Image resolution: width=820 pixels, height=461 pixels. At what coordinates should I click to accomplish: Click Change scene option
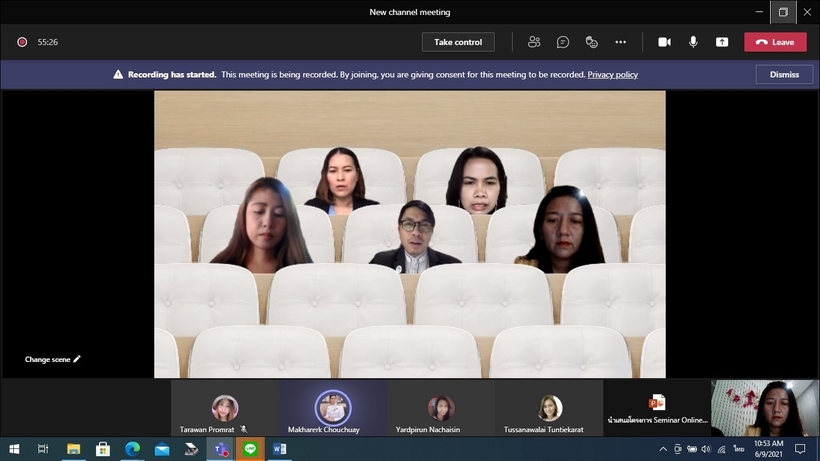[x=53, y=359]
